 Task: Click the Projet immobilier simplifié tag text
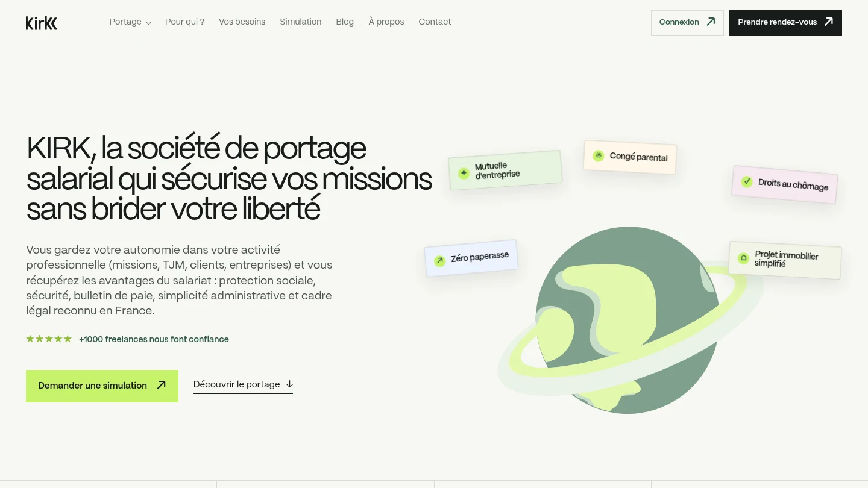click(x=786, y=259)
